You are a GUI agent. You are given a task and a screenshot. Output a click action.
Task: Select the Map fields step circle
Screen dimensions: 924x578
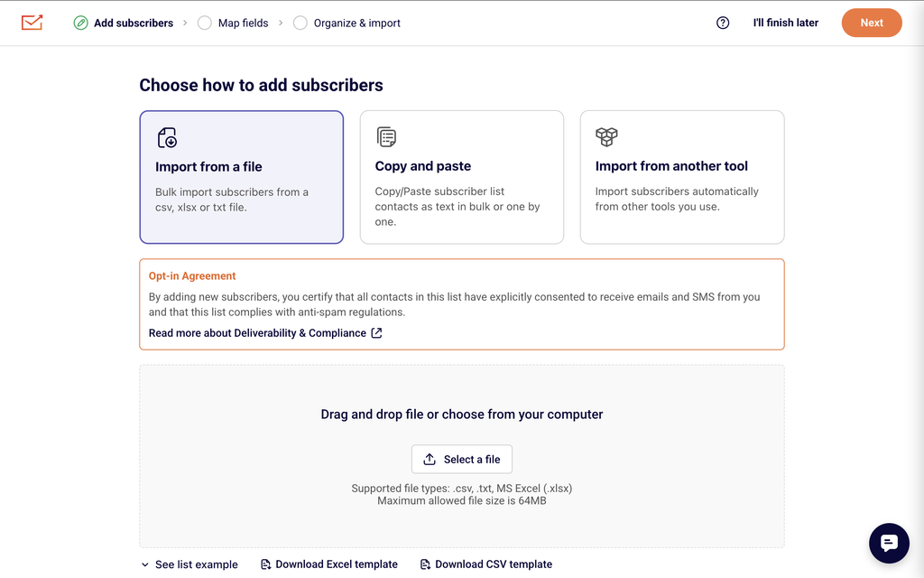[205, 23]
